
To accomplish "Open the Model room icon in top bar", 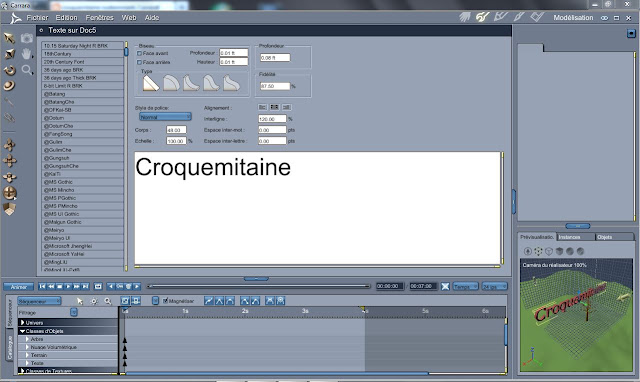I will tap(482, 17).
